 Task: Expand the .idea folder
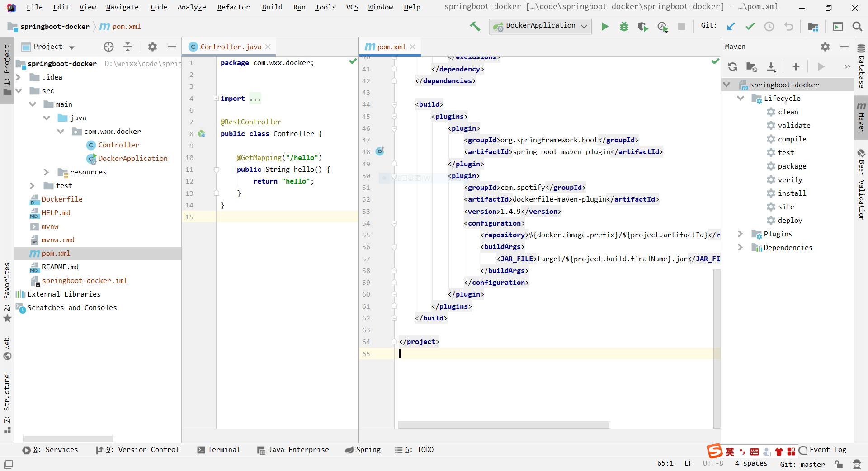click(x=19, y=77)
